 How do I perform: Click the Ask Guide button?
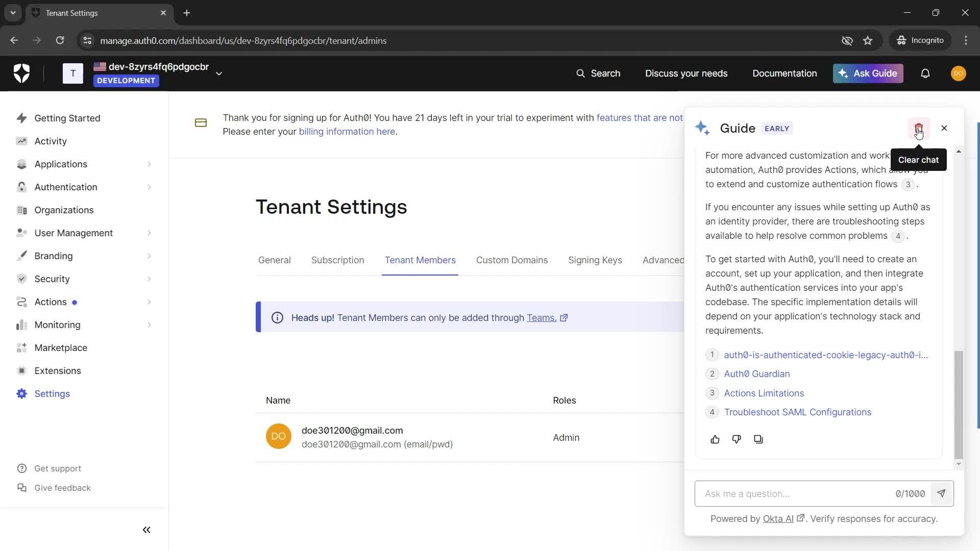[x=868, y=73]
